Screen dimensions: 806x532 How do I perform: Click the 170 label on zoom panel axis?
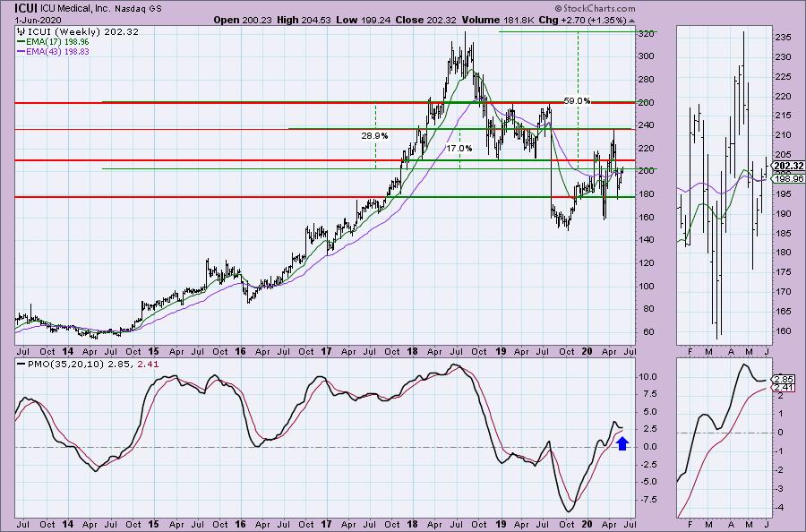(x=783, y=291)
